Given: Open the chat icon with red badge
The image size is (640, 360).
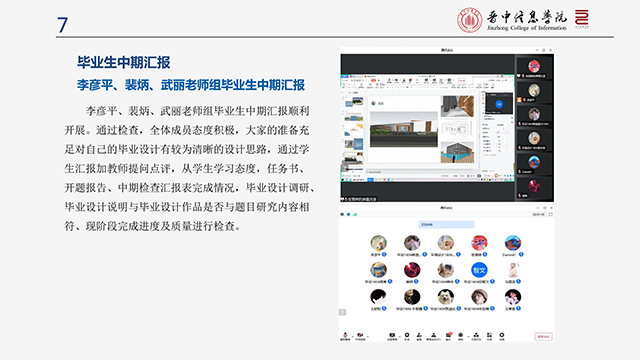Looking at the screenshot, I should 448,336.
